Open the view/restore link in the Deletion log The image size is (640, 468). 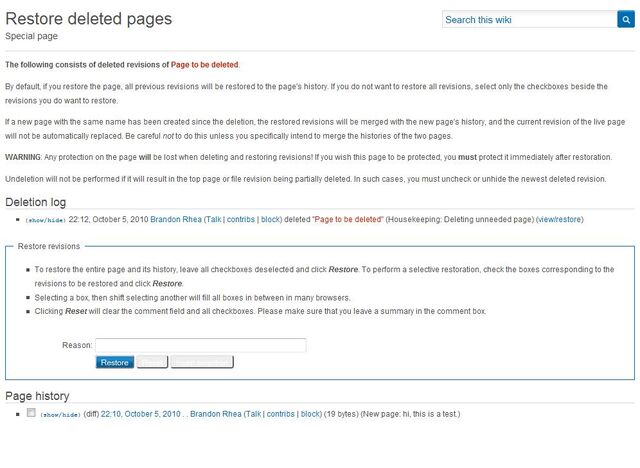560,219
